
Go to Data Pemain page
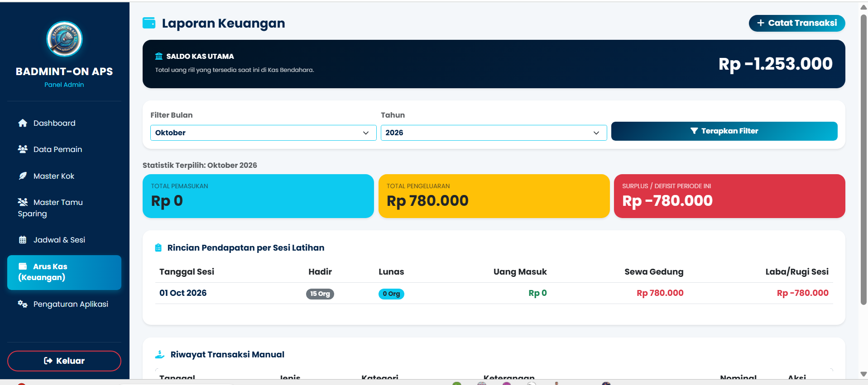(x=64, y=149)
